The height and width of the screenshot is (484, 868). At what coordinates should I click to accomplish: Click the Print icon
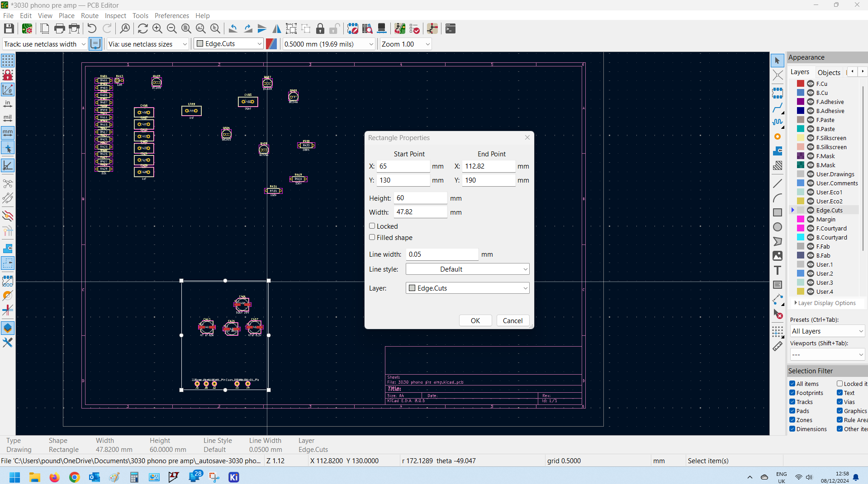point(59,29)
